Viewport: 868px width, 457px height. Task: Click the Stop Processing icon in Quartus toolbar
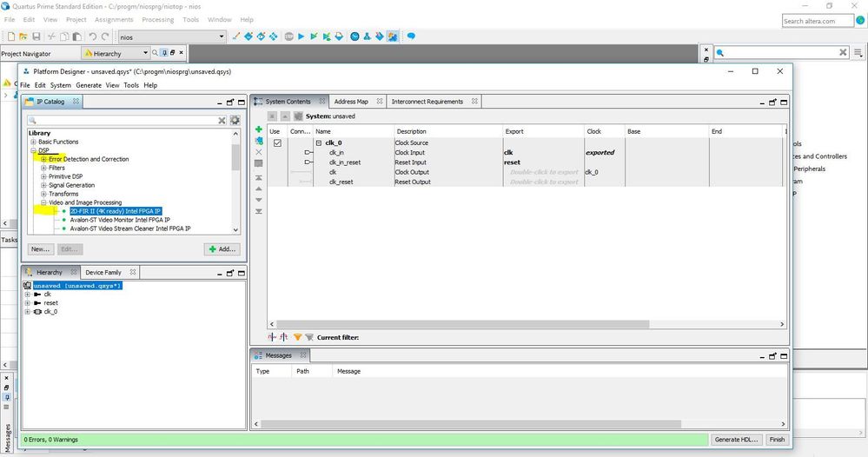click(x=288, y=36)
